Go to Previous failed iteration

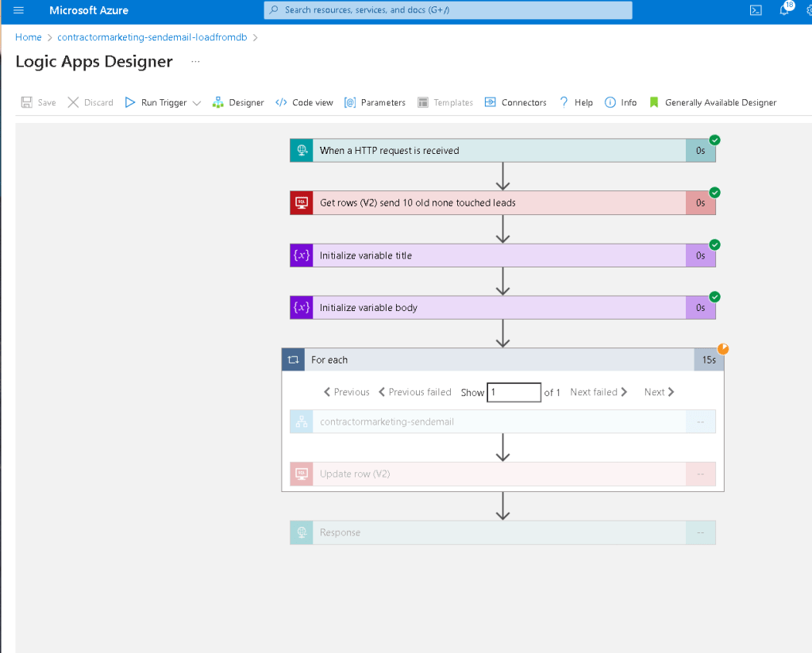[x=415, y=392]
